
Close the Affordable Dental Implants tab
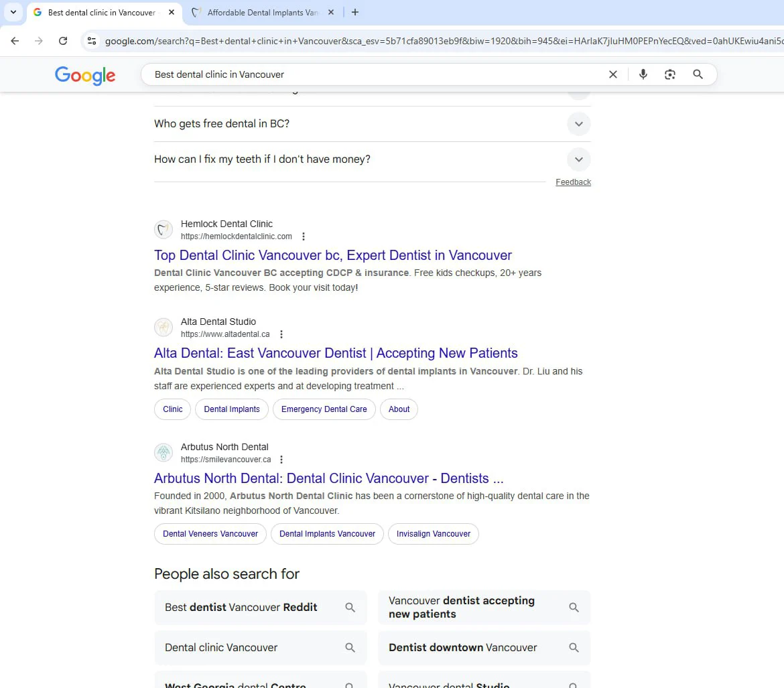pos(331,12)
